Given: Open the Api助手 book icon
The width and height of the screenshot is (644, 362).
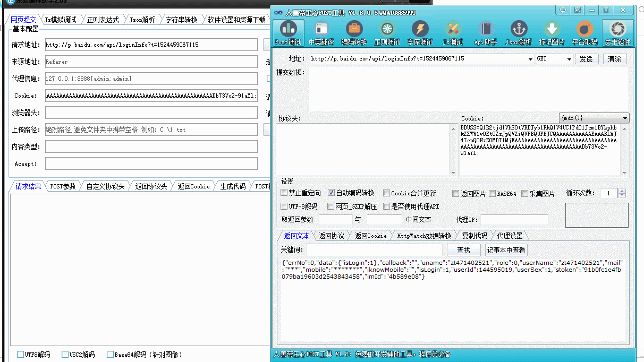Looking at the screenshot, I should [486, 33].
